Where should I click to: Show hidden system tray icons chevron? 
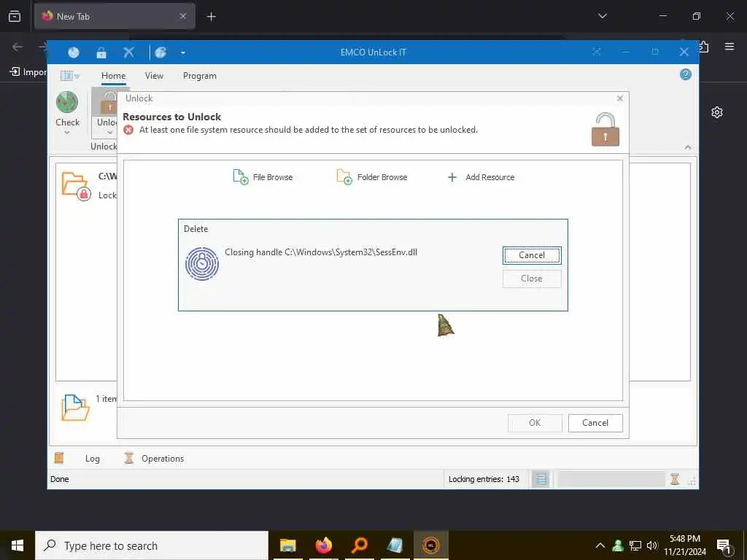(x=600, y=545)
